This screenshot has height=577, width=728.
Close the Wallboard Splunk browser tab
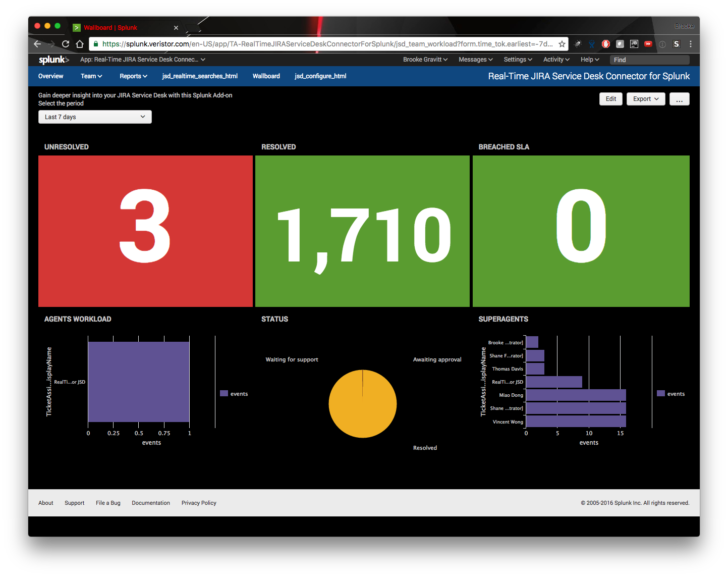point(176,28)
